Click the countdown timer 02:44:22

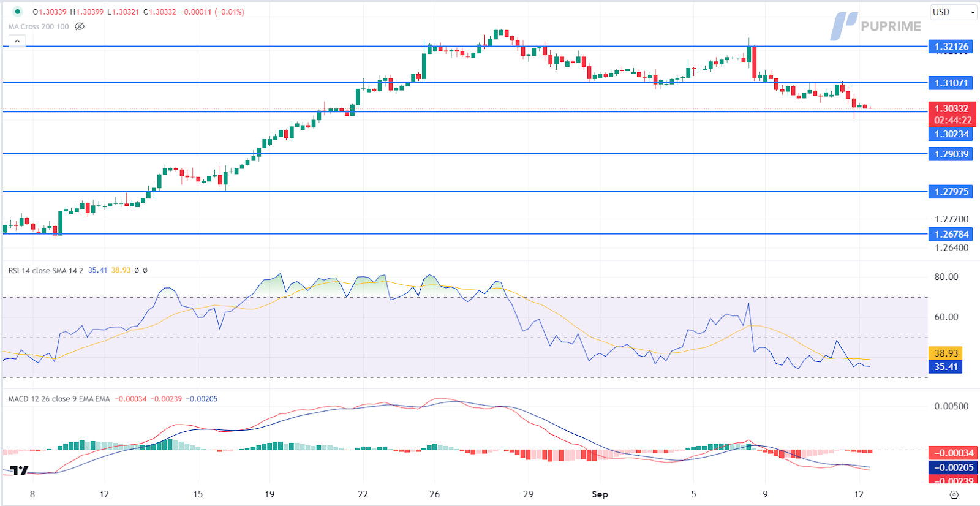952,121
